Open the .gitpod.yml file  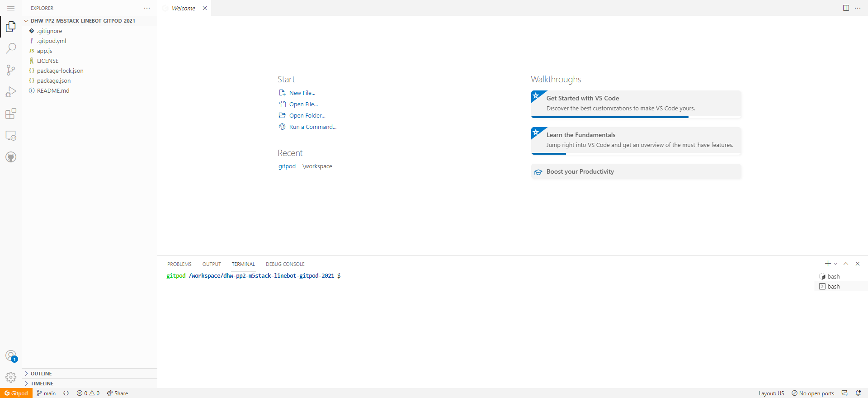tap(90, 41)
